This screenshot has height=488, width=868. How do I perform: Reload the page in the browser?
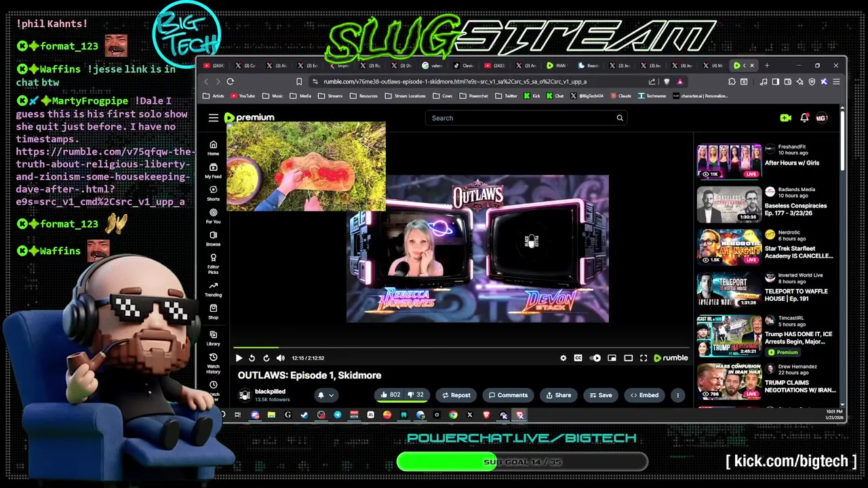[230, 81]
